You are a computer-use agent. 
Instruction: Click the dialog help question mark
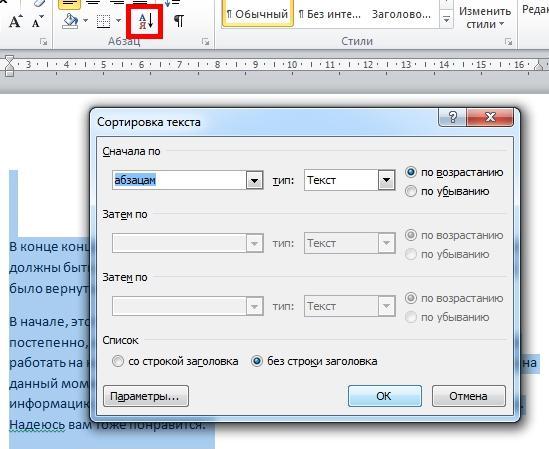click(x=452, y=117)
